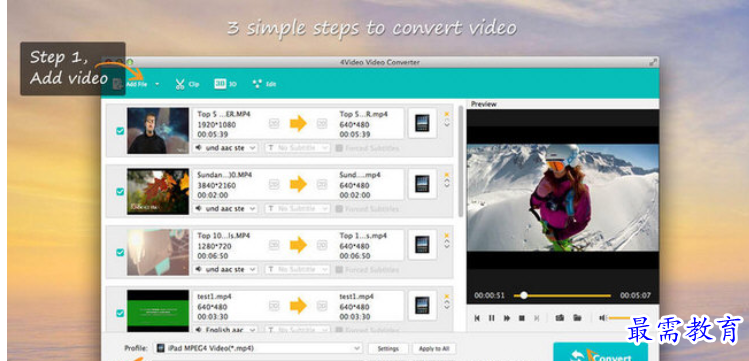Uncheck the Sundan...)0.MP4 video checkbox
749x361 pixels.
click(120, 191)
